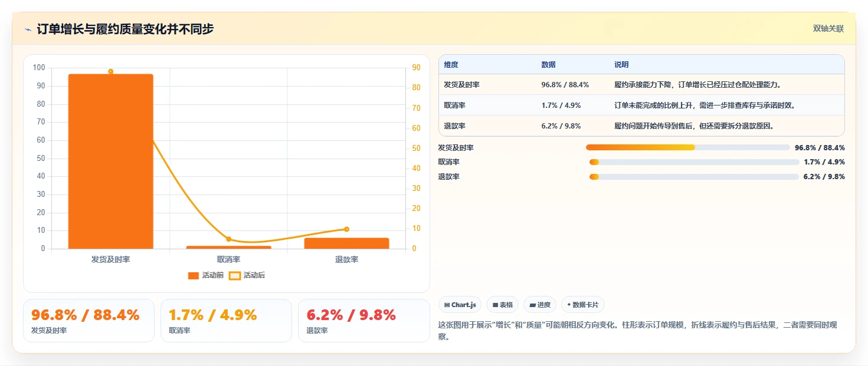This screenshot has height=366, width=868.
Task: Click the Chart.js tag chip
Action: coord(460,305)
